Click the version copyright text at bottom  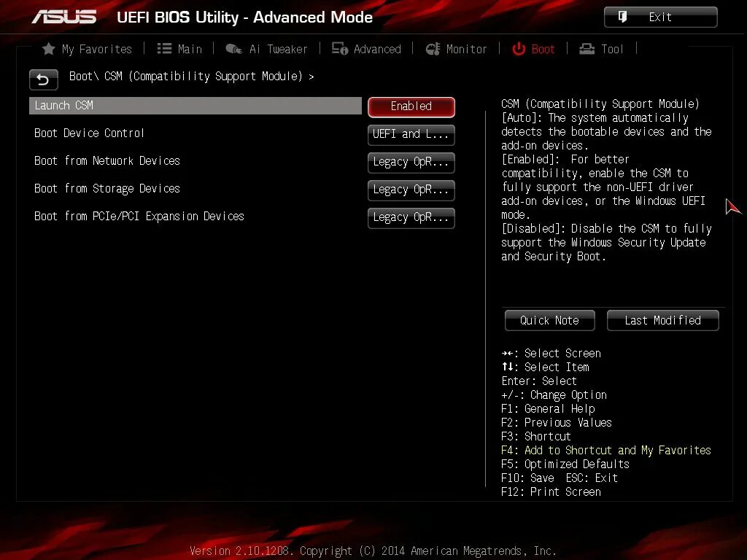click(x=373, y=551)
